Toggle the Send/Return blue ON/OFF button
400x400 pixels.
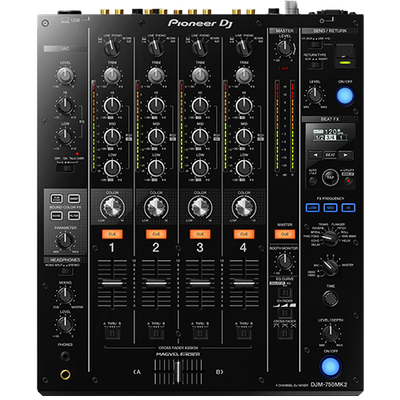[x=345, y=96]
